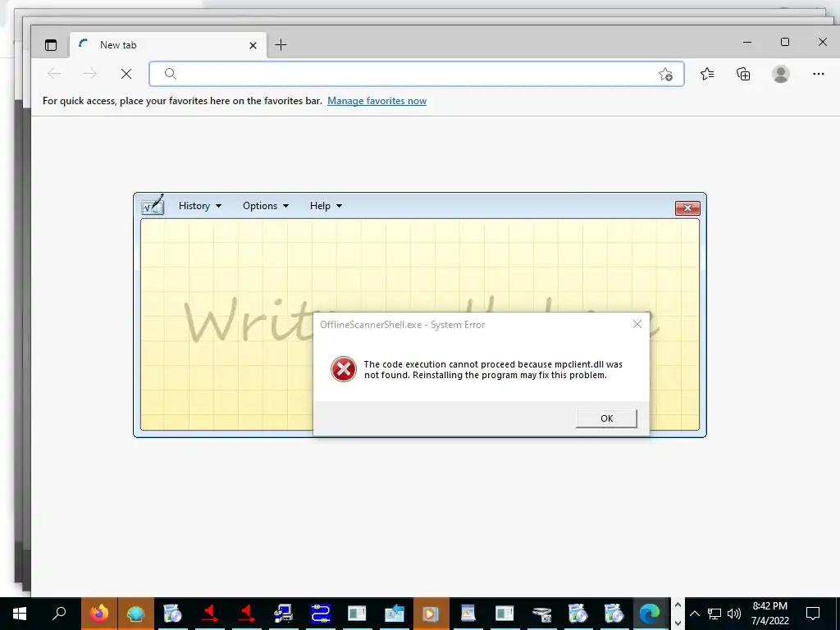
Task: Open the orange media player taskbar icon
Action: point(431,614)
